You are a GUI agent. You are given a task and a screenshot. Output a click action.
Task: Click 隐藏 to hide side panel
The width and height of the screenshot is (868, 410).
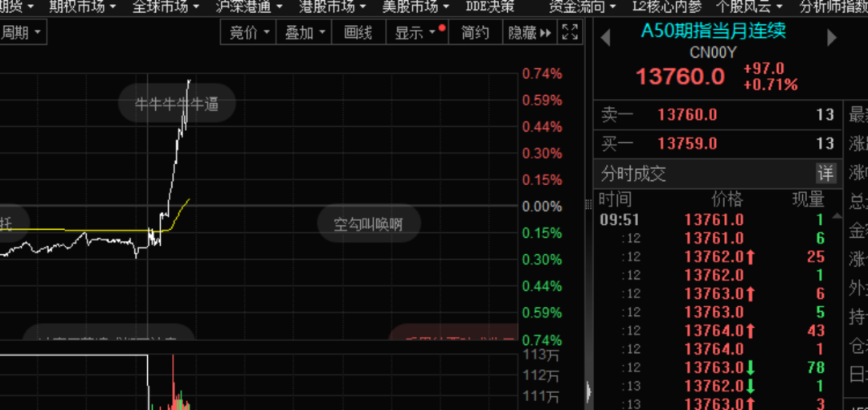[x=530, y=33]
